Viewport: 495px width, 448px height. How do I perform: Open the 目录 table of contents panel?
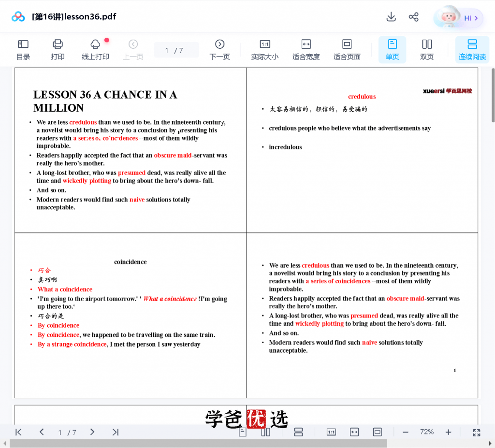[23, 50]
